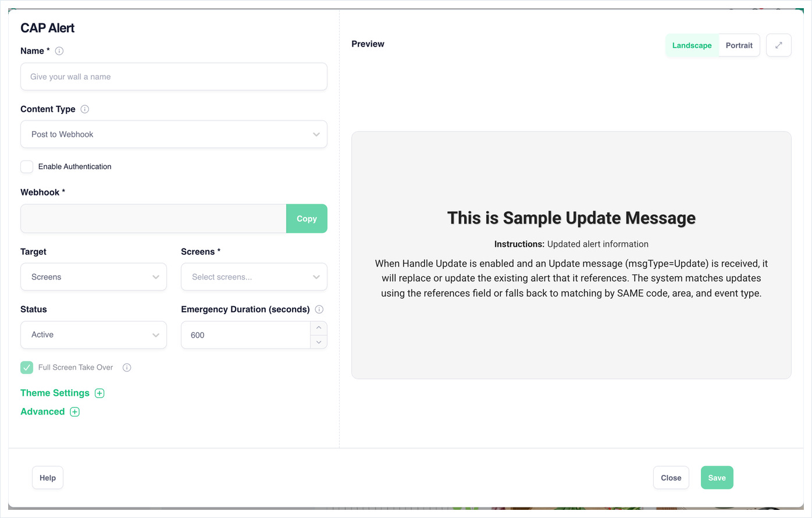Click info icon next to Full Screen Take Over
The width and height of the screenshot is (812, 518).
pyautogui.click(x=127, y=367)
